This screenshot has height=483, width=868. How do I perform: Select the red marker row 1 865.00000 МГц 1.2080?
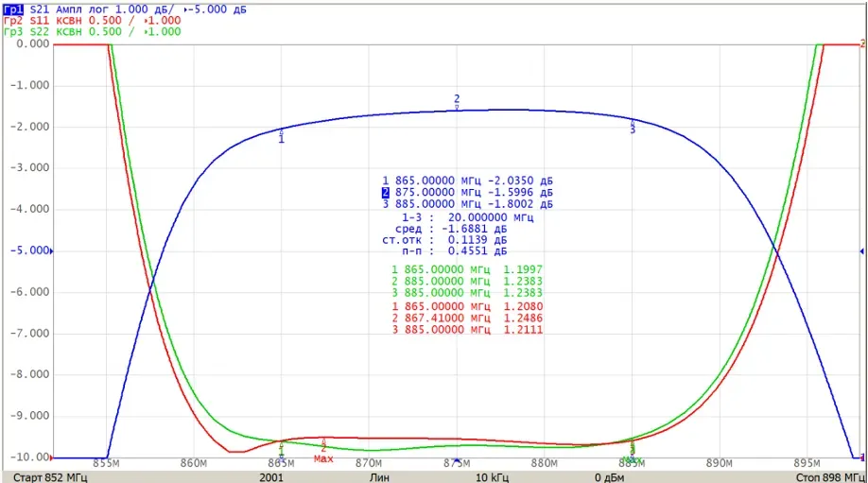[467, 306]
